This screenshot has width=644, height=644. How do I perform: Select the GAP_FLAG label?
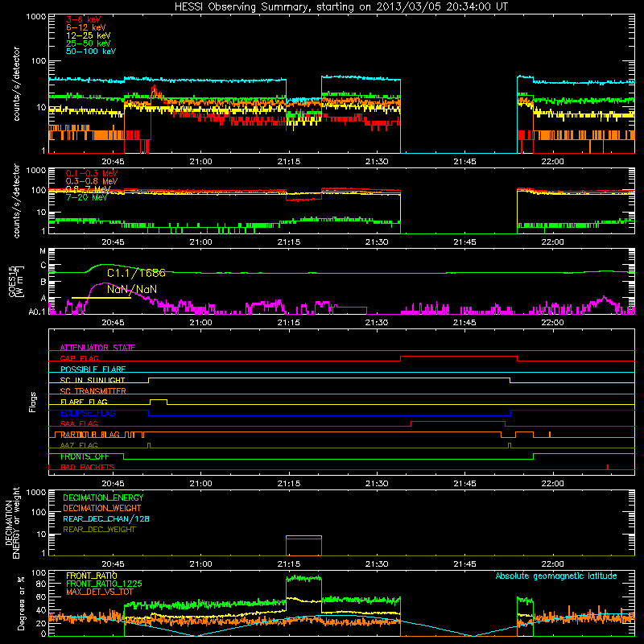point(79,358)
